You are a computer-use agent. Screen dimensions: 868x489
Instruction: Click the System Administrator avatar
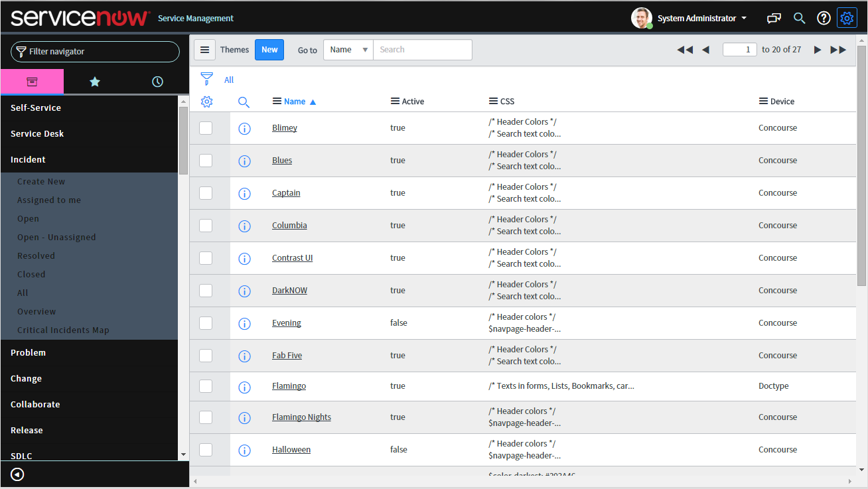642,18
